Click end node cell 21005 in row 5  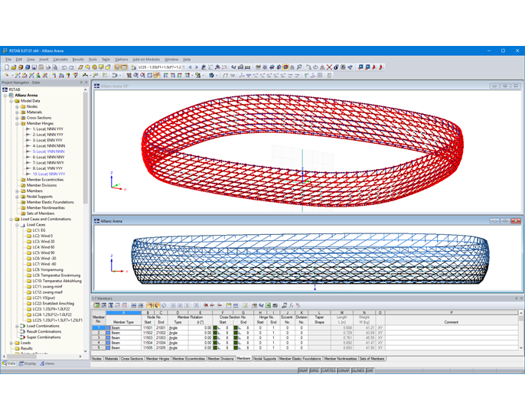(161, 348)
